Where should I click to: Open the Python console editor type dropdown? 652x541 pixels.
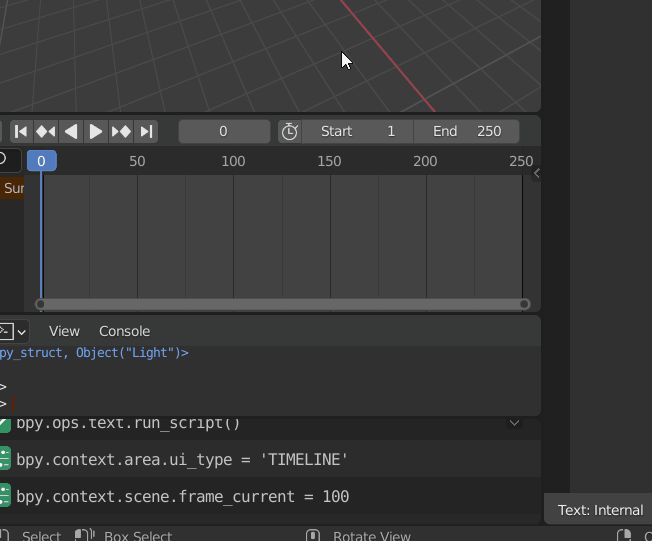point(13,331)
